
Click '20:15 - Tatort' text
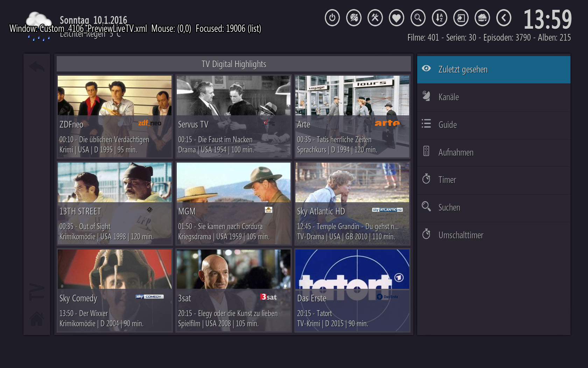click(314, 313)
